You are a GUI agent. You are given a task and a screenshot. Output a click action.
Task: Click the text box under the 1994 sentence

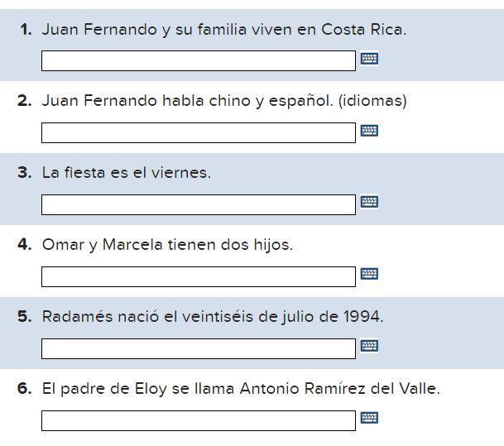pos(199,348)
